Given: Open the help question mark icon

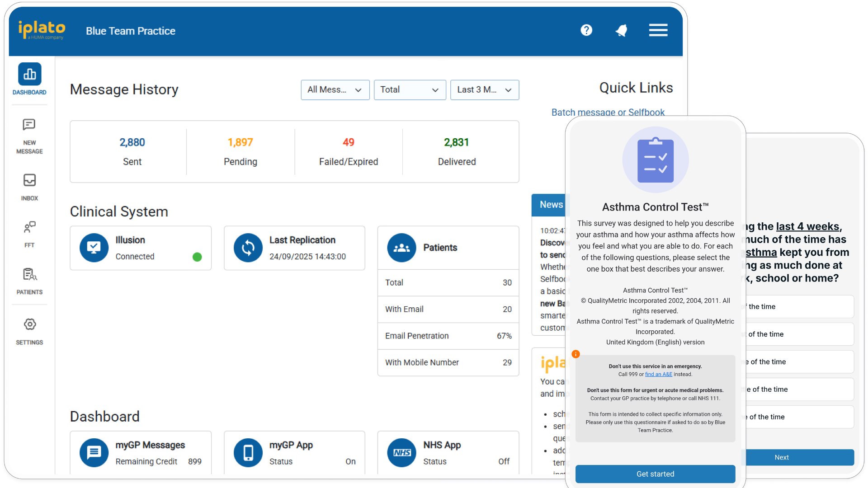Looking at the screenshot, I should 586,30.
